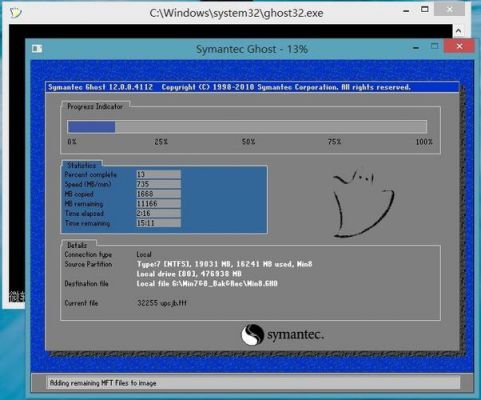481x400 pixels.
Task: Select the Percent complete value field
Action: (158, 174)
